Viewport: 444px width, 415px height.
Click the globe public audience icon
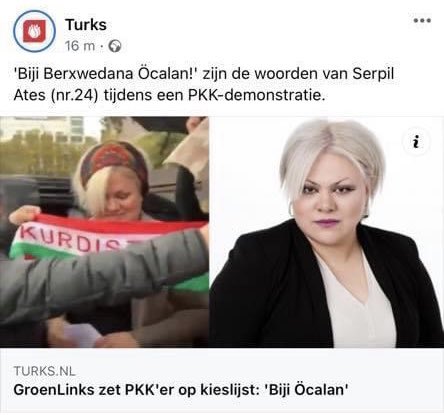tap(115, 46)
